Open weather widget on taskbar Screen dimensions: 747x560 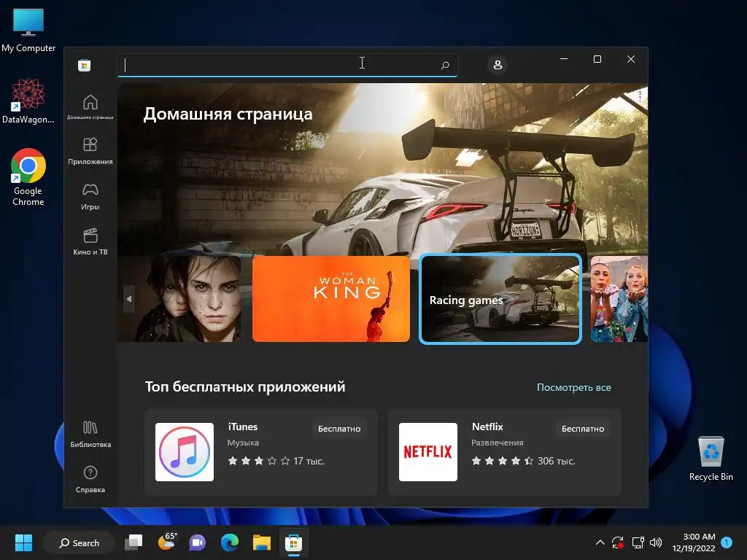coord(166,542)
